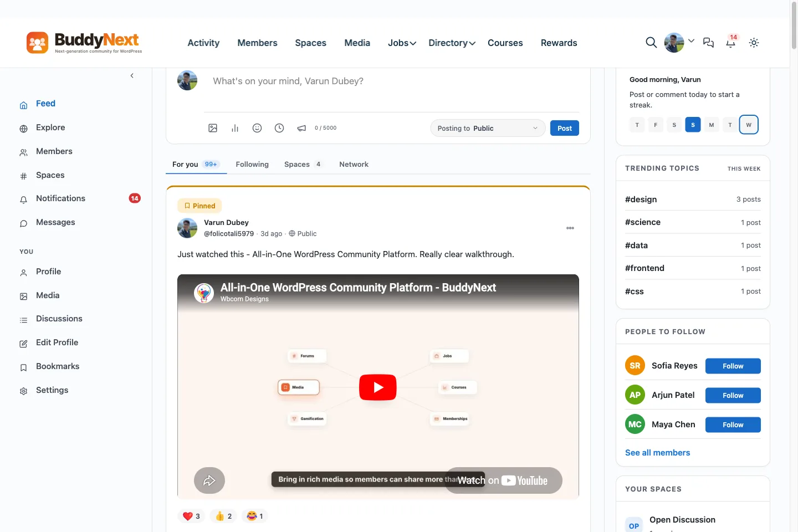Click the outlined W streak day
The height and width of the screenshot is (532, 798).
coord(749,125)
